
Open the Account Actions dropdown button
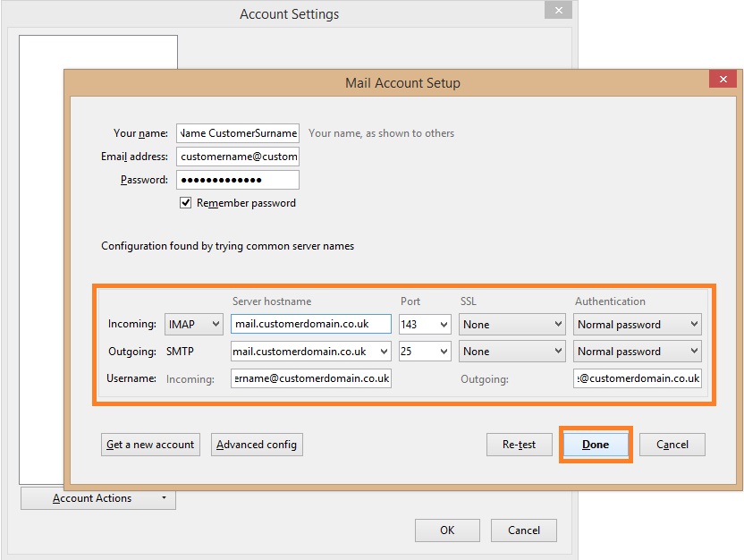click(x=98, y=498)
